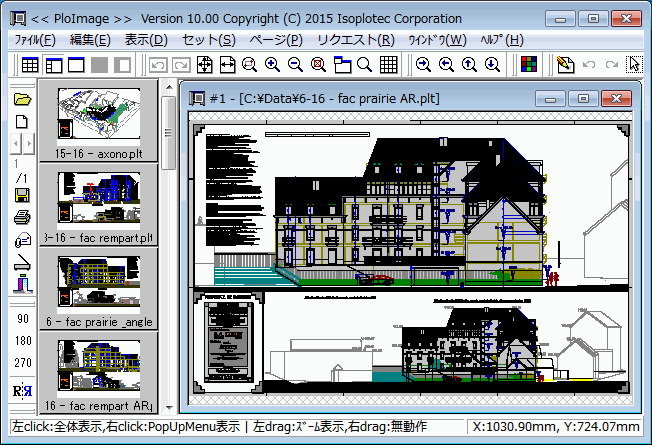Click the PloImage title bar app icon
Screen dimensions: 652x445
(x=18, y=19)
